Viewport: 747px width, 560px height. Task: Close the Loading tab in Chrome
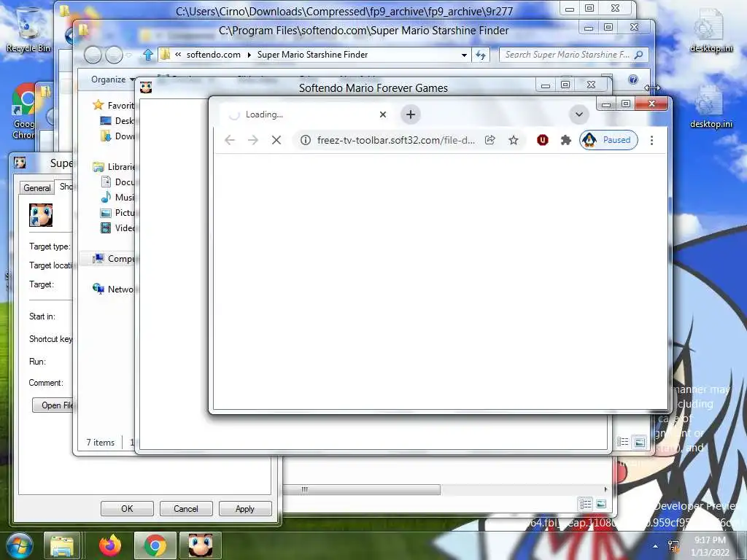[382, 114]
